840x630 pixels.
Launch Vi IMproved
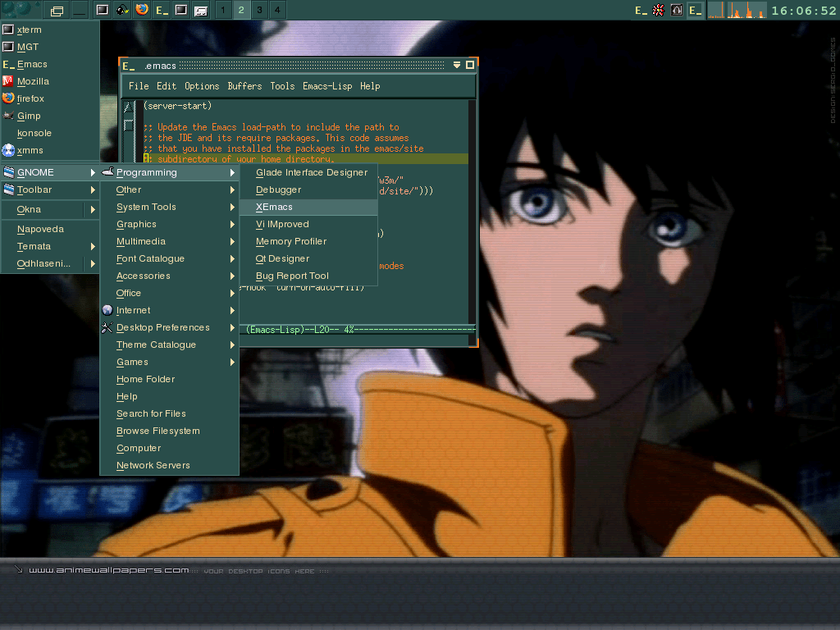[308, 224]
